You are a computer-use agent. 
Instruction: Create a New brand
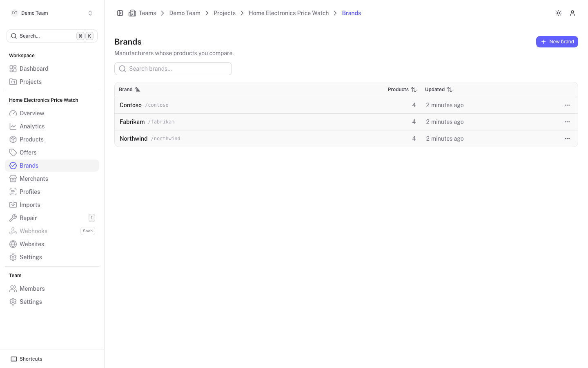[557, 42]
